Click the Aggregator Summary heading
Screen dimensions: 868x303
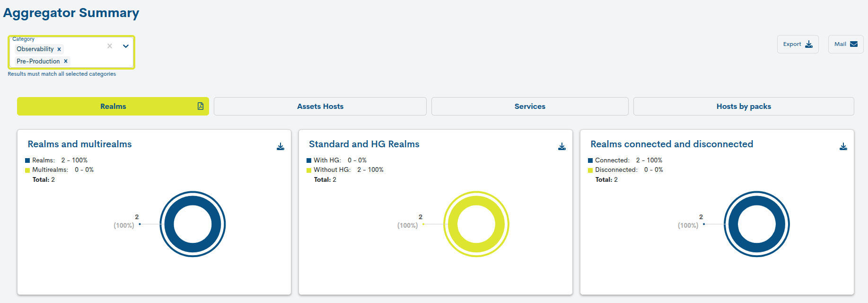[x=71, y=13]
